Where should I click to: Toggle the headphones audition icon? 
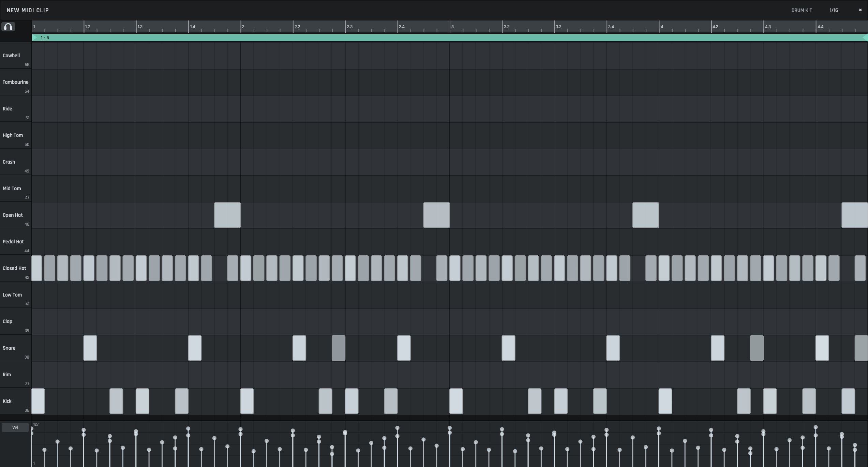[8, 27]
